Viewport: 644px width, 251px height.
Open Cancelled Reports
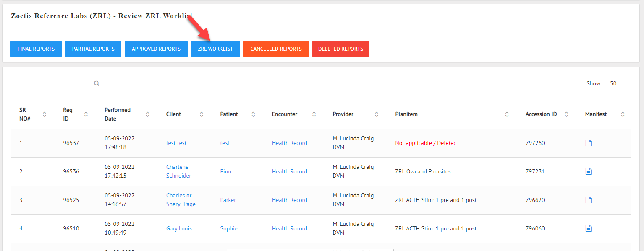(x=276, y=49)
